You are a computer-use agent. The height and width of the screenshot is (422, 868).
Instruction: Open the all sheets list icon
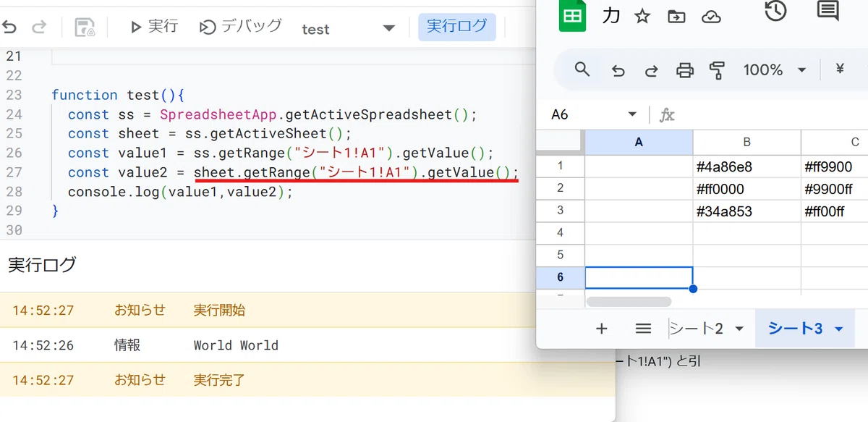point(643,329)
